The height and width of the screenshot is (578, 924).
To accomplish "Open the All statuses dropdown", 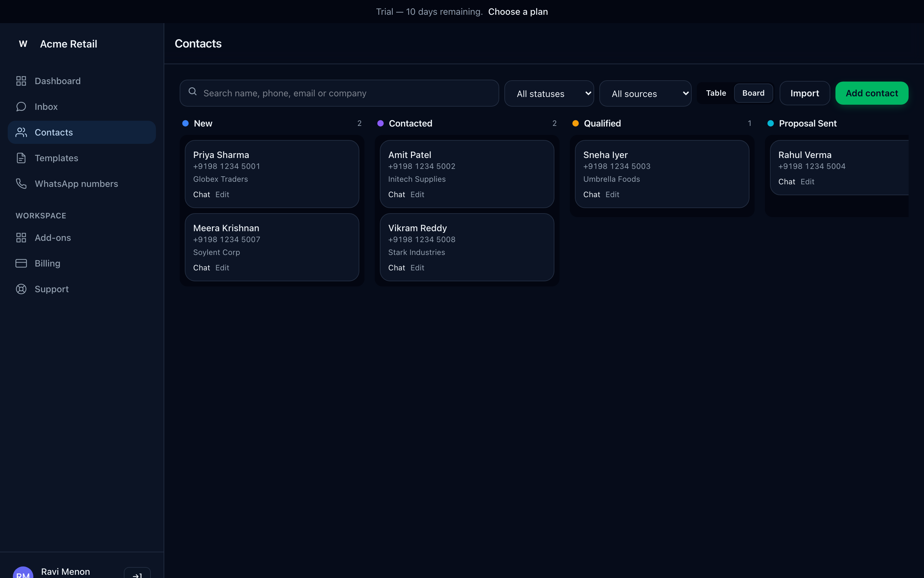I will (x=549, y=93).
